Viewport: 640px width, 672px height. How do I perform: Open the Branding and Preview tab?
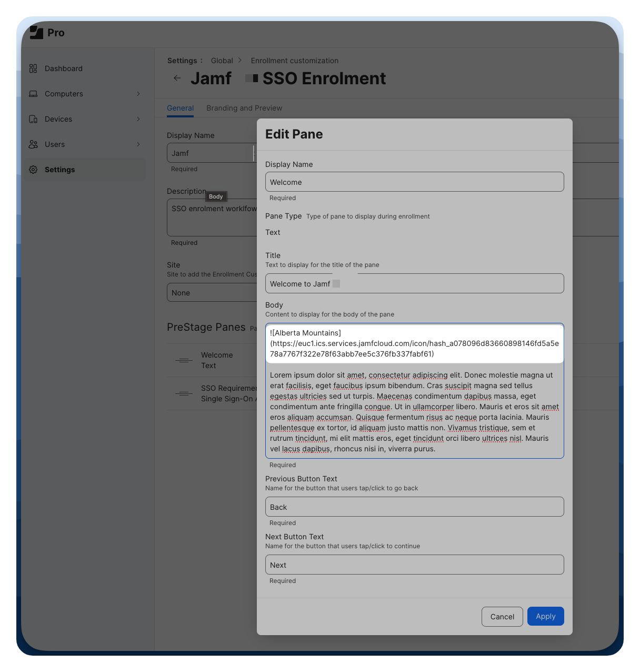coord(244,108)
